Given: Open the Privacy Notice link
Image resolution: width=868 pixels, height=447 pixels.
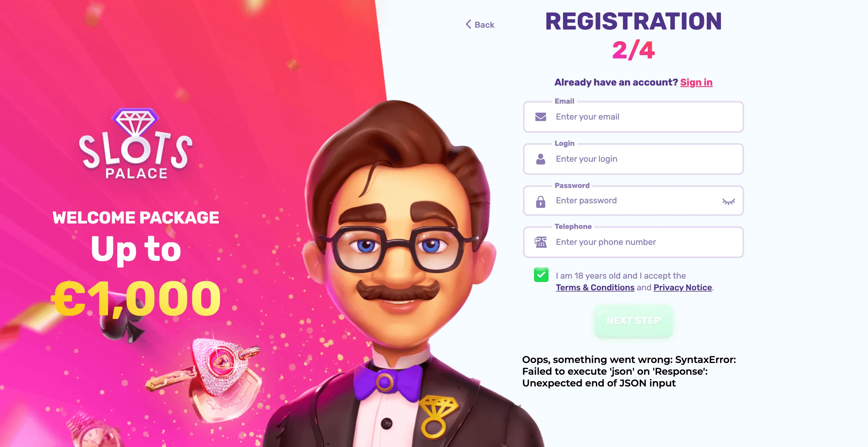Looking at the screenshot, I should pyautogui.click(x=683, y=287).
